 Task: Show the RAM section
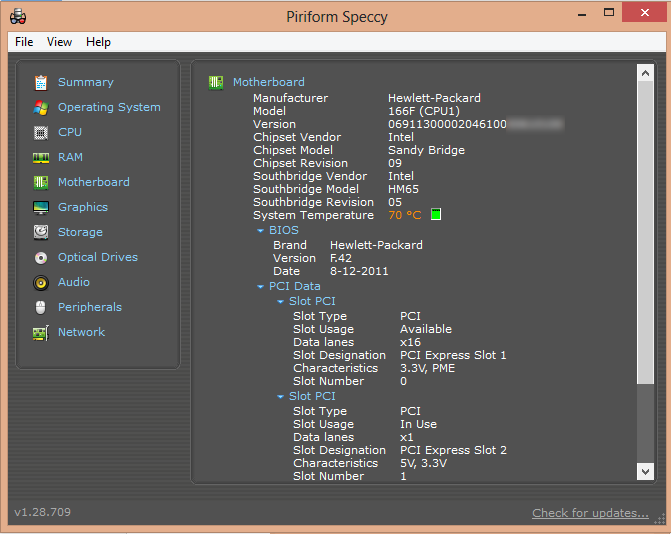(70, 157)
